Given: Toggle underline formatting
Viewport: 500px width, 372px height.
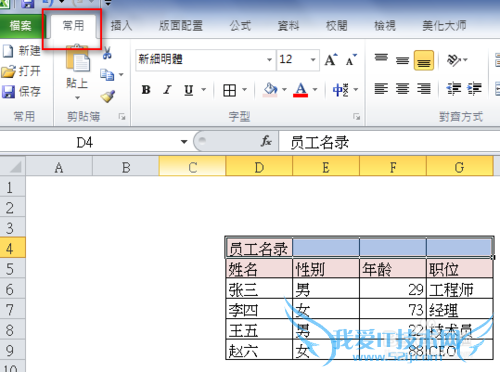Looking at the screenshot, I should (189, 90).
